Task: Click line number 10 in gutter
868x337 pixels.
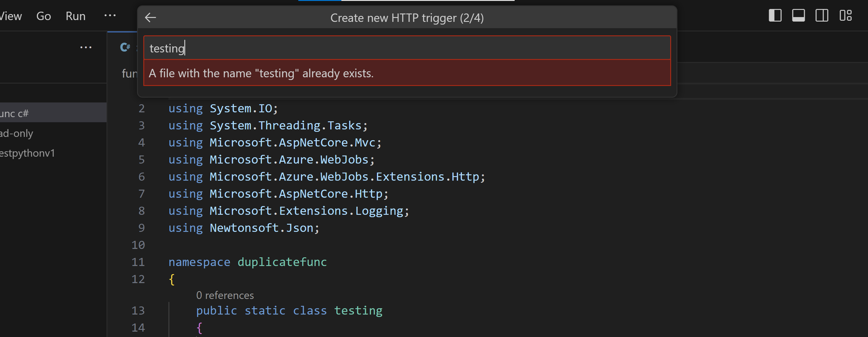Action: (138, 245)
